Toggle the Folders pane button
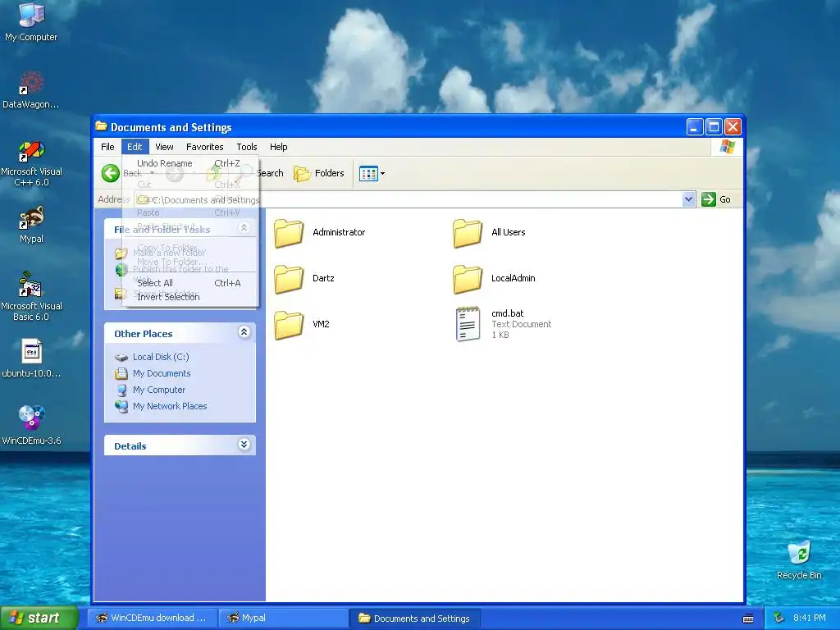 point(319,173)
